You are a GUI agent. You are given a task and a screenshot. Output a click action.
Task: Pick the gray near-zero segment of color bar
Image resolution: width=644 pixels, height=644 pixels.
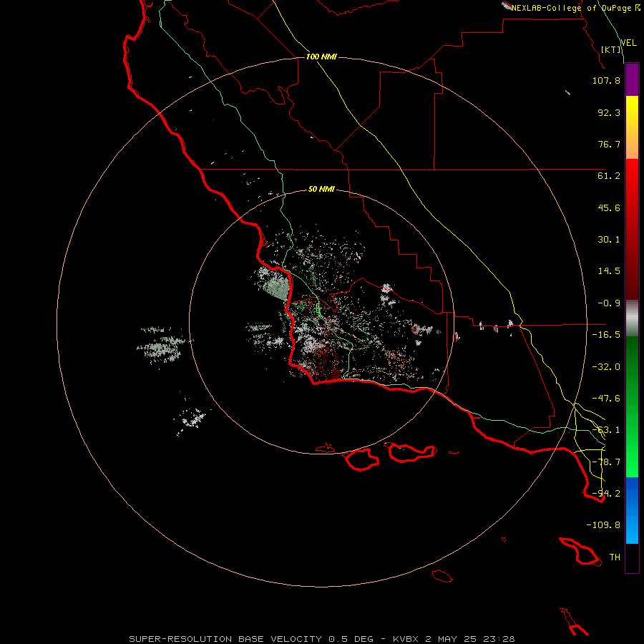point(632,318)
